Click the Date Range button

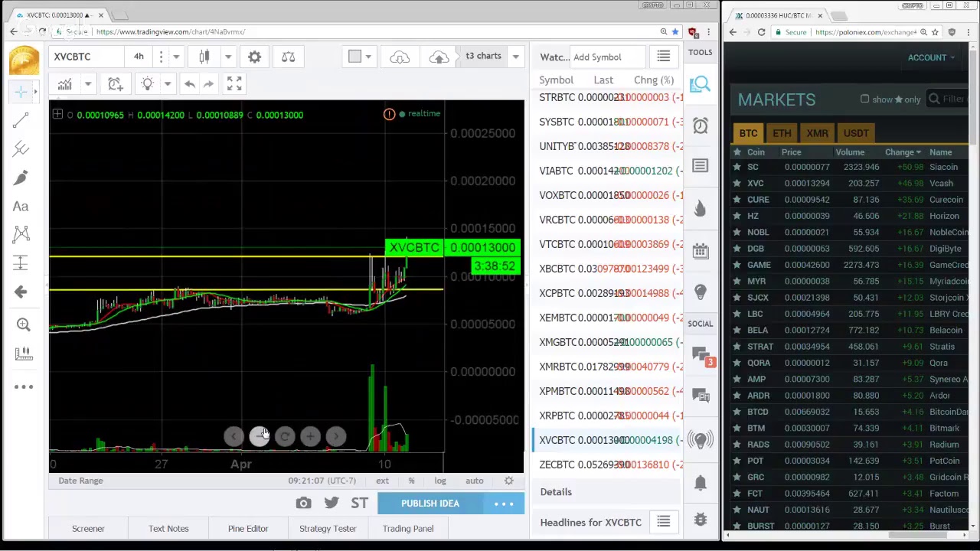pos(80,481)
